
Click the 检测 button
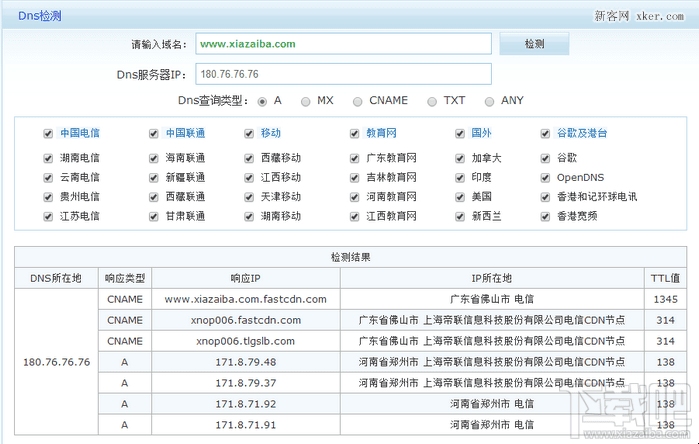click(x=534, y=44)
